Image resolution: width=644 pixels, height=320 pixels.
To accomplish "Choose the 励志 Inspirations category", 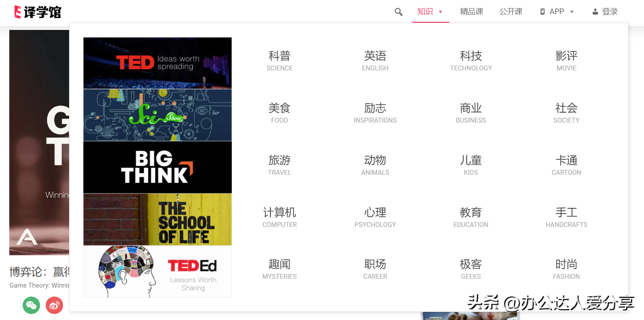I will tap(375, 113).
